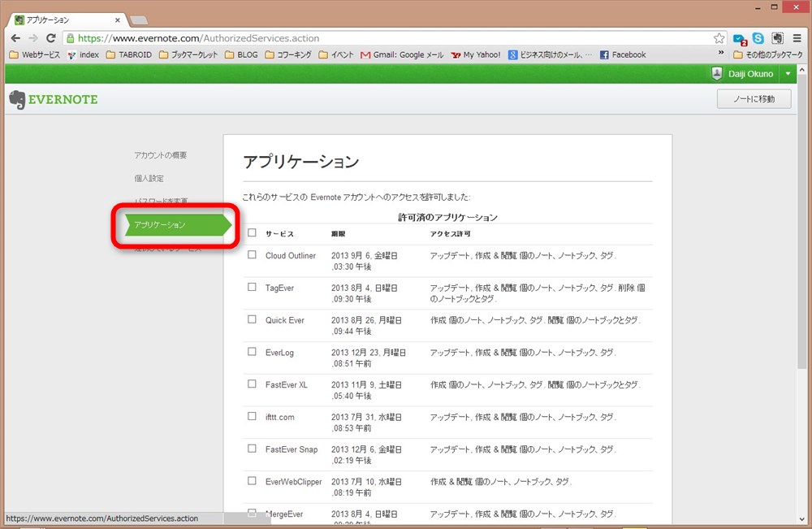Click the extension icon with red badge 2
This screenshot has height=529, width=812.
[x=740, y=39]
